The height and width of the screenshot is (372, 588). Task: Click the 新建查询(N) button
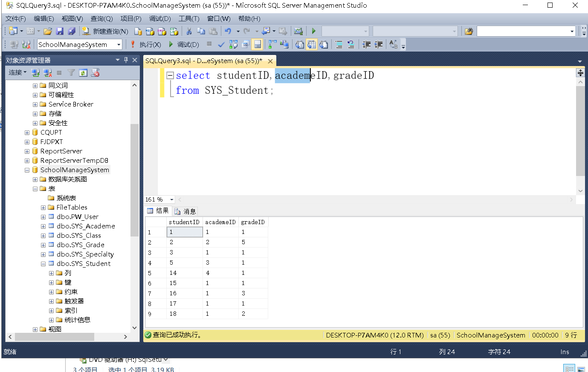pyautogui.click(x=105, y=31)
